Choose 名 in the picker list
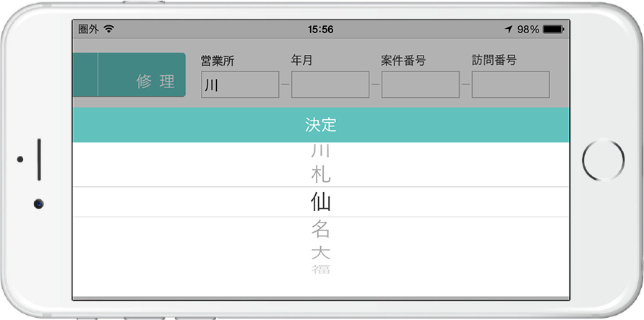Screen dimensions: 644x320 coord(321,229)
